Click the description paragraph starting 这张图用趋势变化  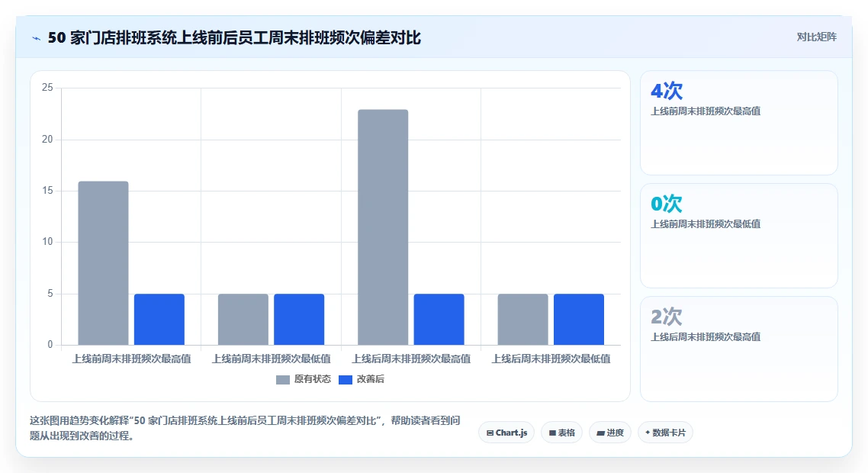click(x=245, y=428)
